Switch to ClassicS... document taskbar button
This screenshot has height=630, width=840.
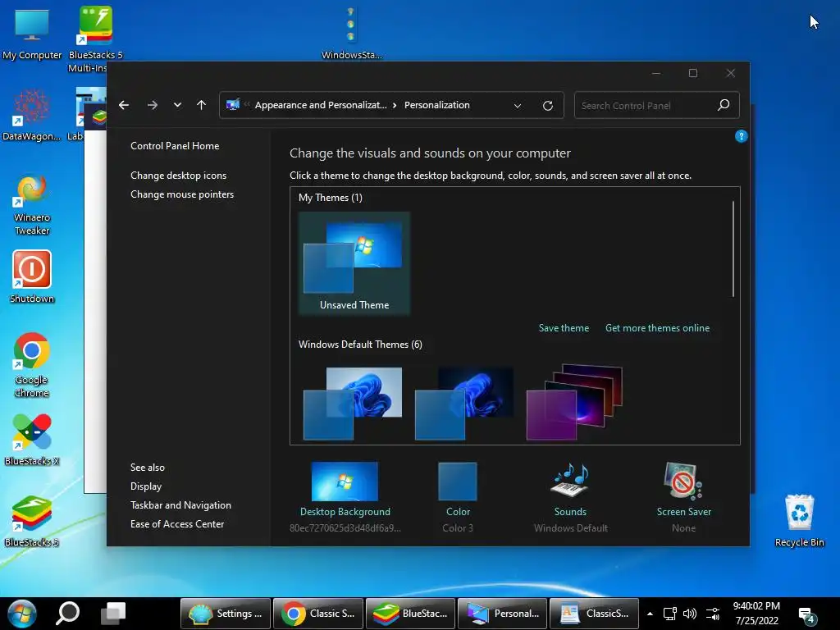594,614
